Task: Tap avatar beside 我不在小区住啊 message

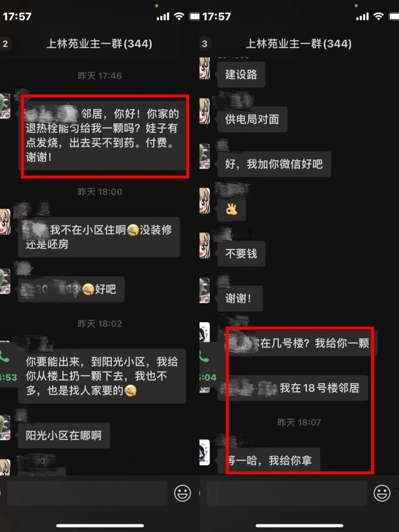Action: (x=5, y=222)
